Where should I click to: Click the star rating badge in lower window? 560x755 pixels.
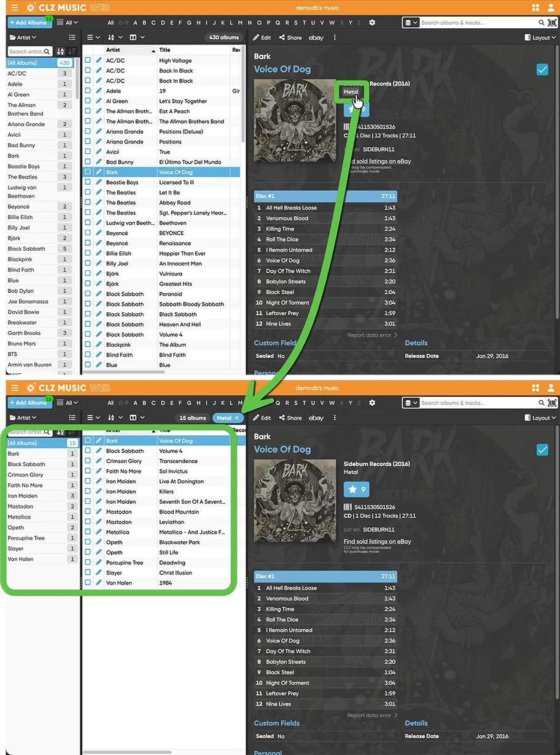356,490
